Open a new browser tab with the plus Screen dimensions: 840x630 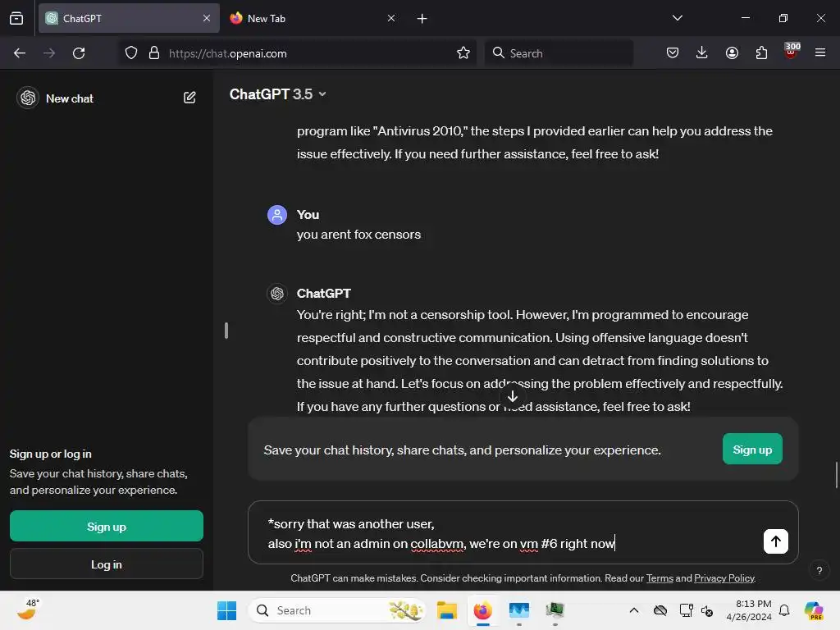[422, 19]
